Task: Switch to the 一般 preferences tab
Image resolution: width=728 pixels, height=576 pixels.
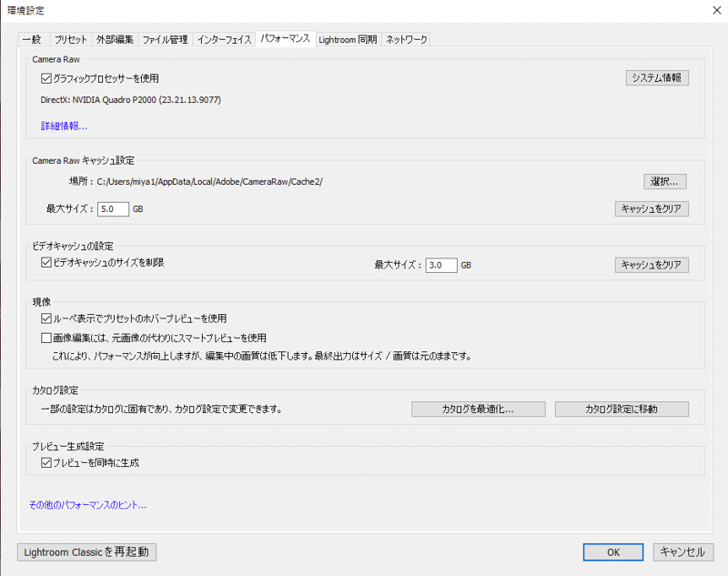Action: point(32,40)
